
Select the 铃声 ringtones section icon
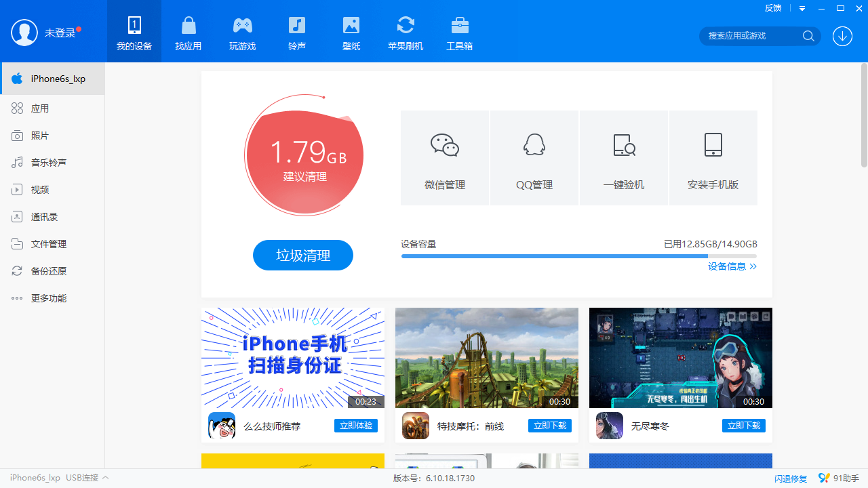pos(296,31)
